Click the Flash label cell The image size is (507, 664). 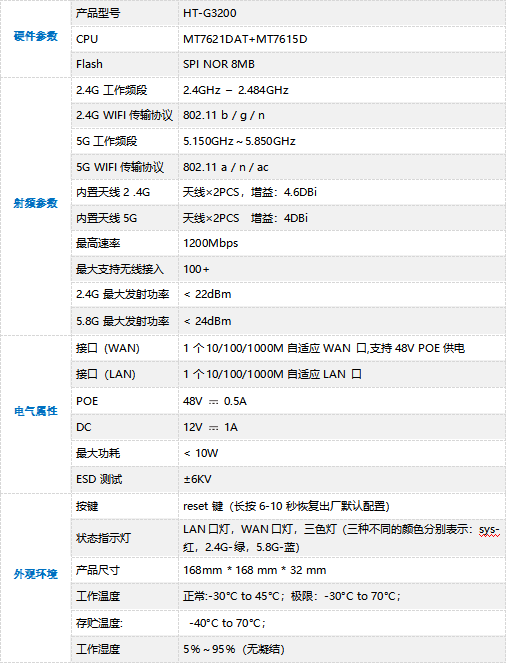pos(89,64)
